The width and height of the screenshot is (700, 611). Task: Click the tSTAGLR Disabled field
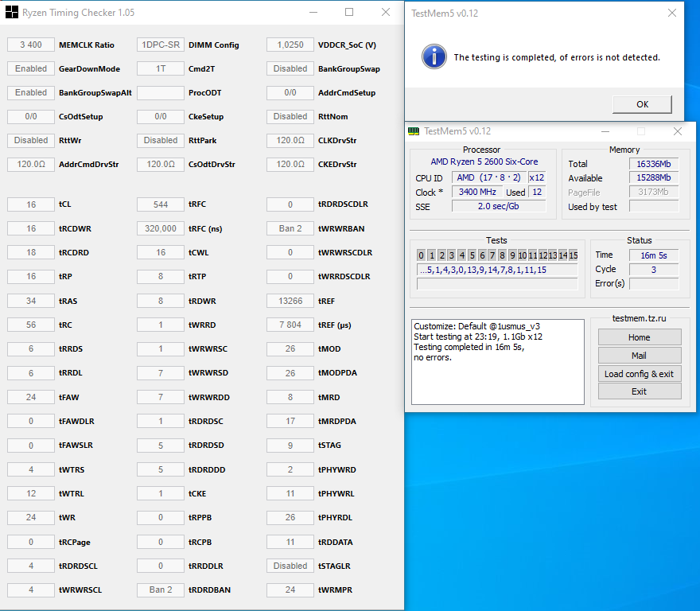(290, 566)
